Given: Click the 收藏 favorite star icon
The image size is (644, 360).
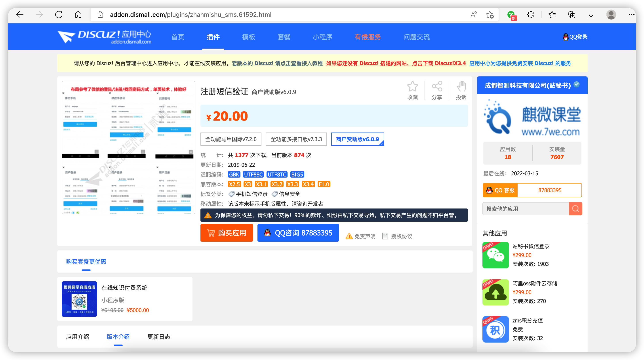Looking at the screenshot, I should [412, 87].
